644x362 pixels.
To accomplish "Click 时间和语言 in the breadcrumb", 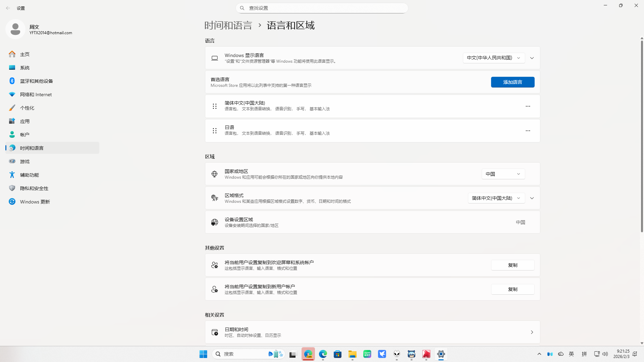I will 228,25.
